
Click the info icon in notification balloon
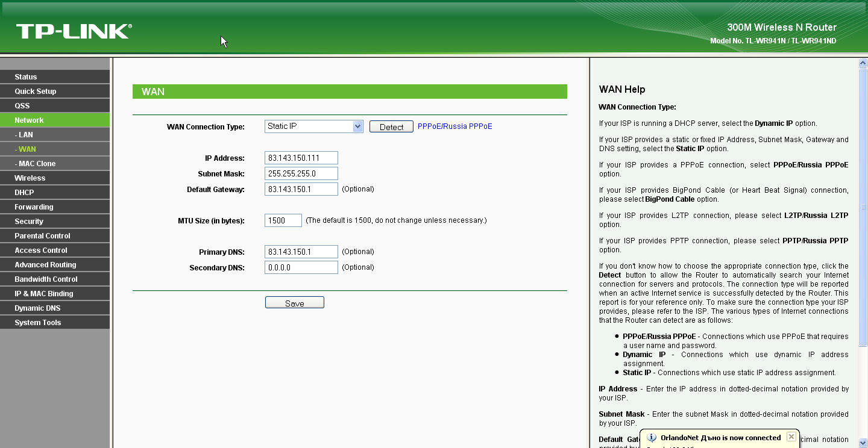(651, 438)
